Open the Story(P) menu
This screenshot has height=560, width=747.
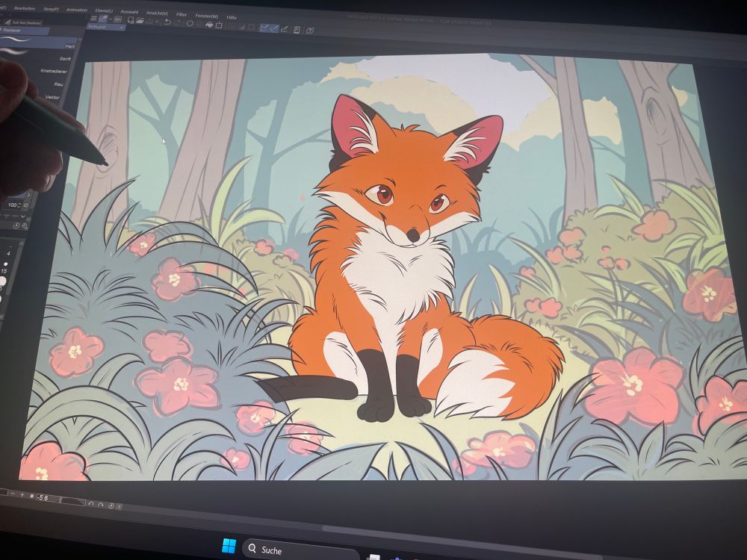click(x=51, y=8)
